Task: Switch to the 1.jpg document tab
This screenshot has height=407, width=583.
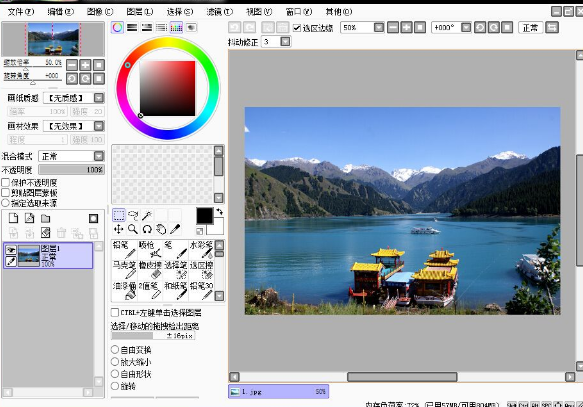Action: 278,391
